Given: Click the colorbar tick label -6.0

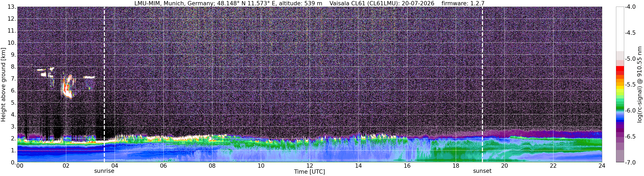Looking at the screenshot, I should tap(630, 111).
